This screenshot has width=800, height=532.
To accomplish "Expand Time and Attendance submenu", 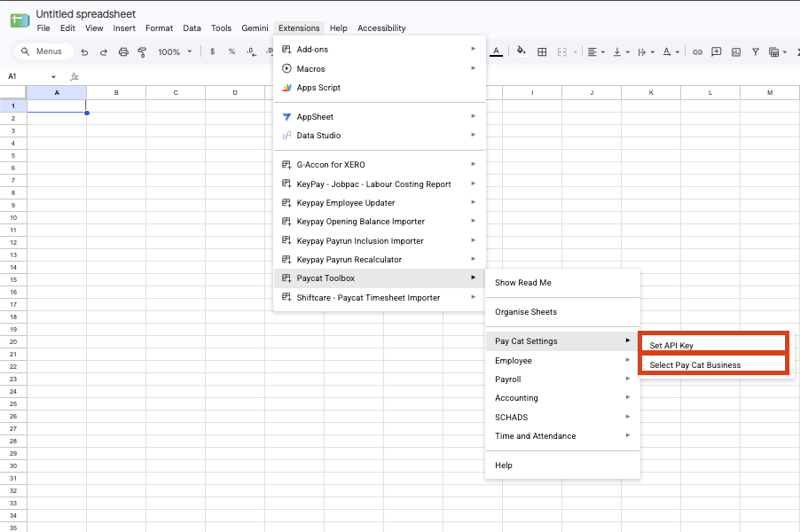I will click(x=563, y=436).
